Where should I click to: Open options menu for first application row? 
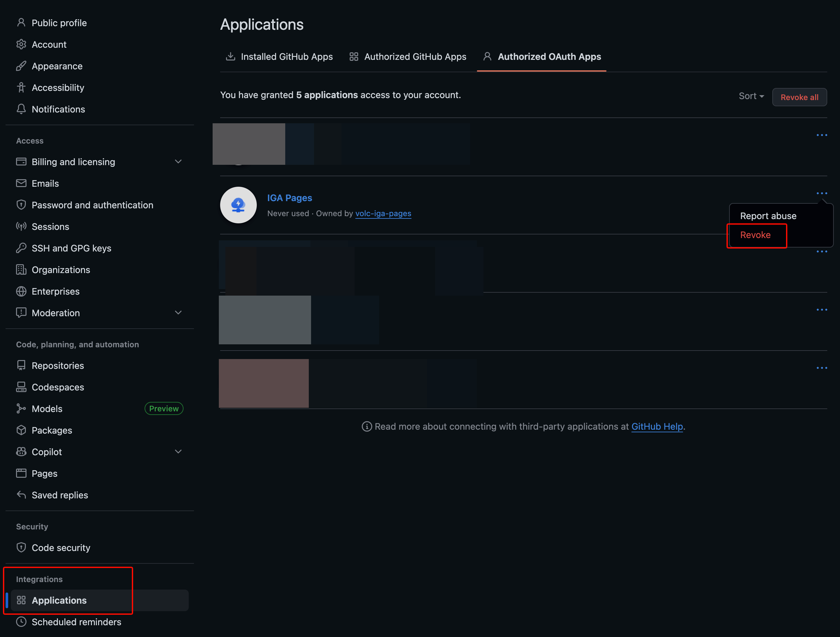coord(822,135)
